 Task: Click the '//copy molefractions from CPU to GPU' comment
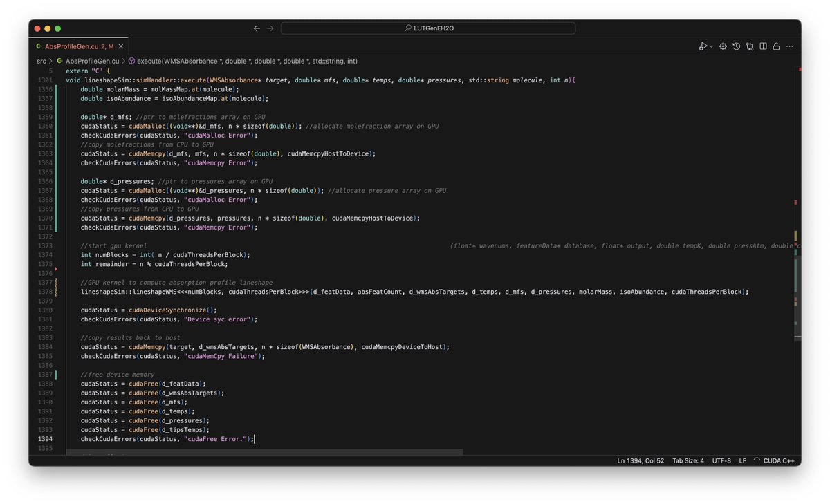147,144
